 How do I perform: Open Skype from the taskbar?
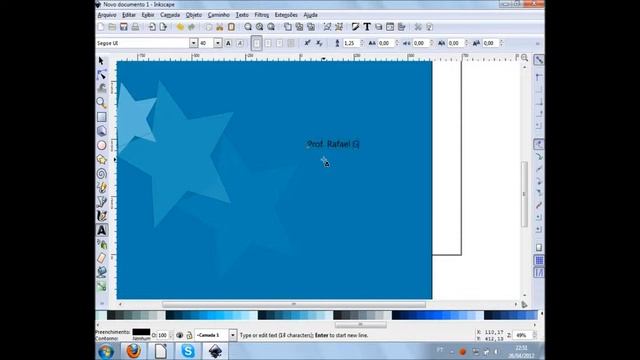pos(188,351)
